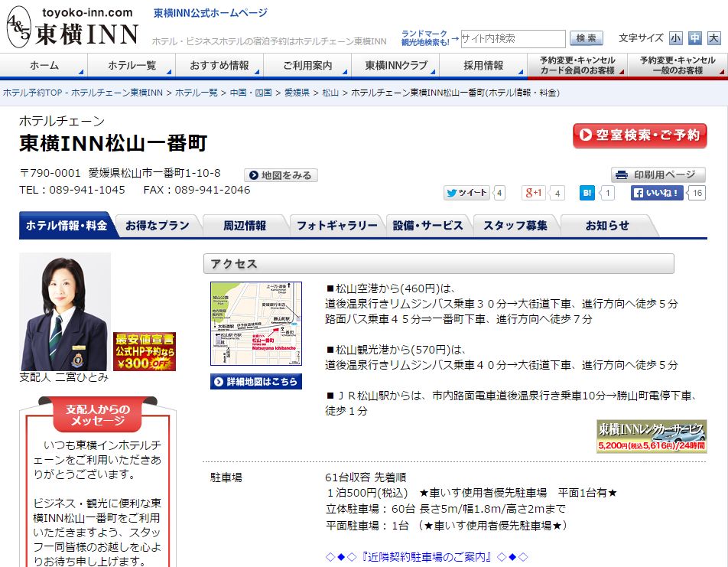Switch to the お知らせ tab

coord(607,226)
